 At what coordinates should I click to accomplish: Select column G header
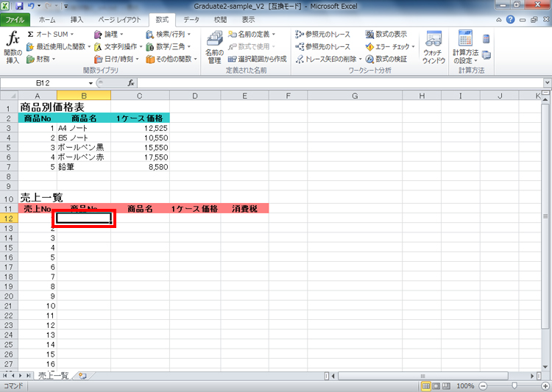point(355,96)
